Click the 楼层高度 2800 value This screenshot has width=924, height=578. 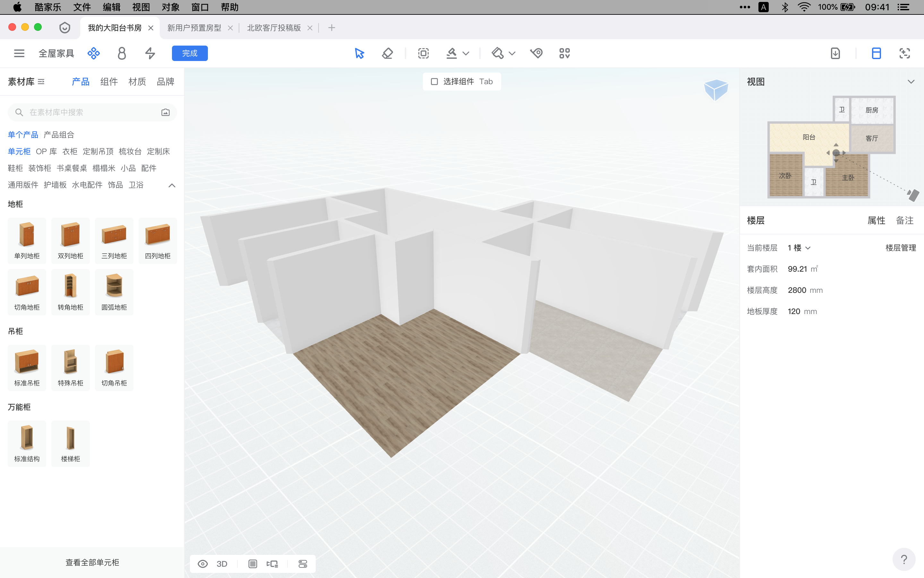797,290
